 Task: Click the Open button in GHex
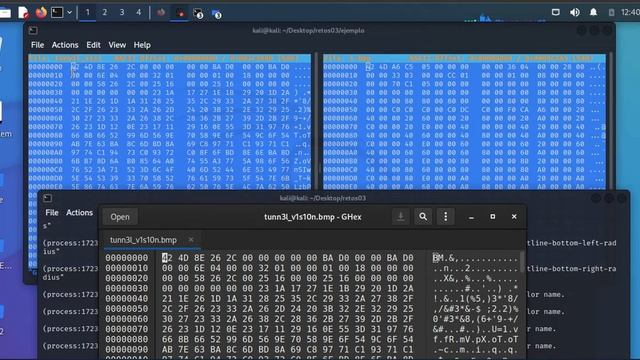(x=120, y=217)
